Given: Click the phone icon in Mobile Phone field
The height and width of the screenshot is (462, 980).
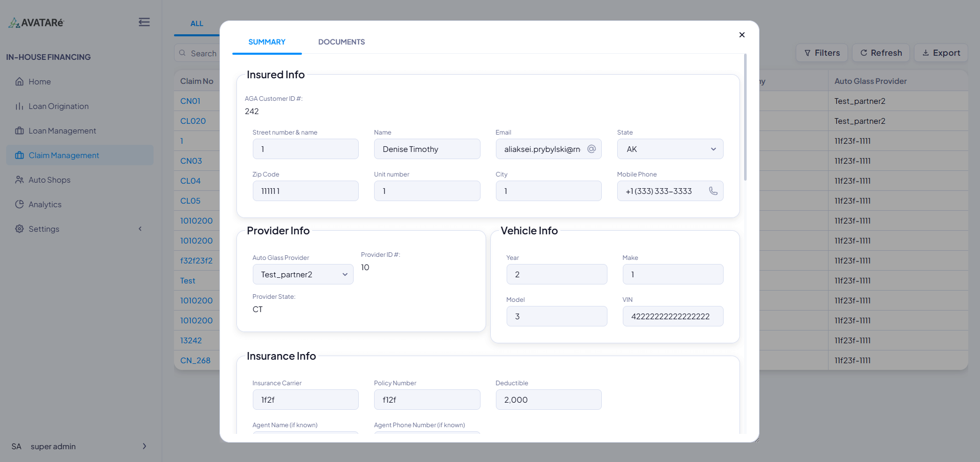Looking at the screenshot, I should [x=713, y=191].
